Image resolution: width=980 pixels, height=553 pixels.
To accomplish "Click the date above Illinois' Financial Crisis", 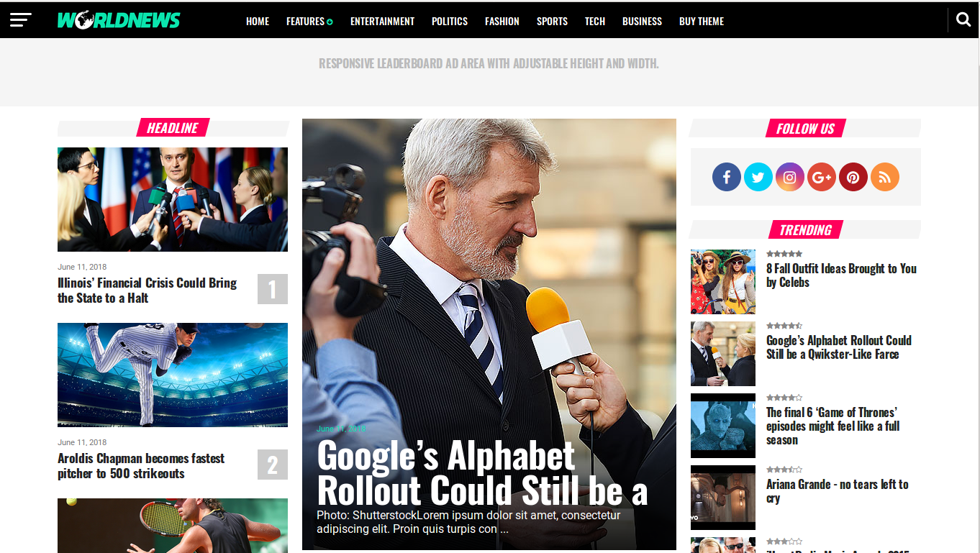I will point(82,267).
